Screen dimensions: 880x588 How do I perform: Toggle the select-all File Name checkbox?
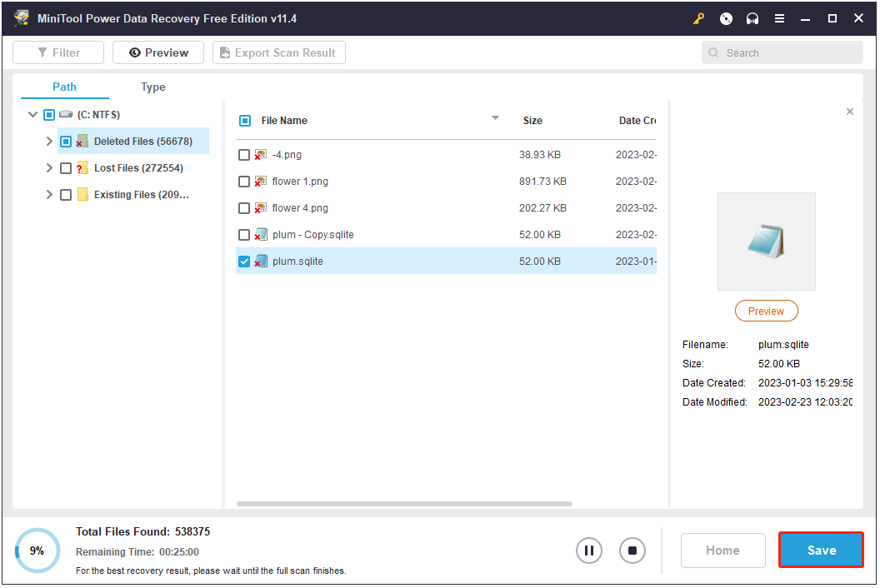tap(245, 121)
